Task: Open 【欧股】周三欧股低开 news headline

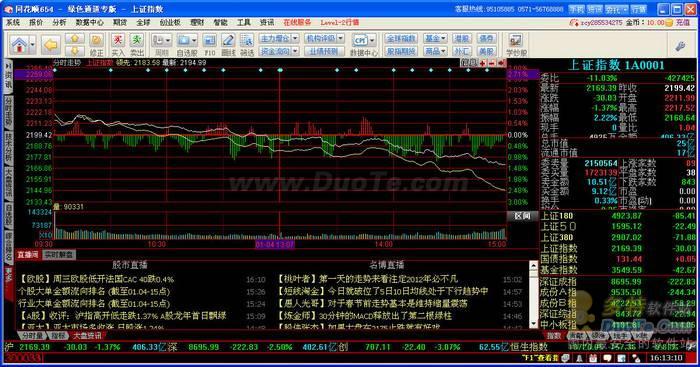Action: pyautogui.click(x=96, y=279)
